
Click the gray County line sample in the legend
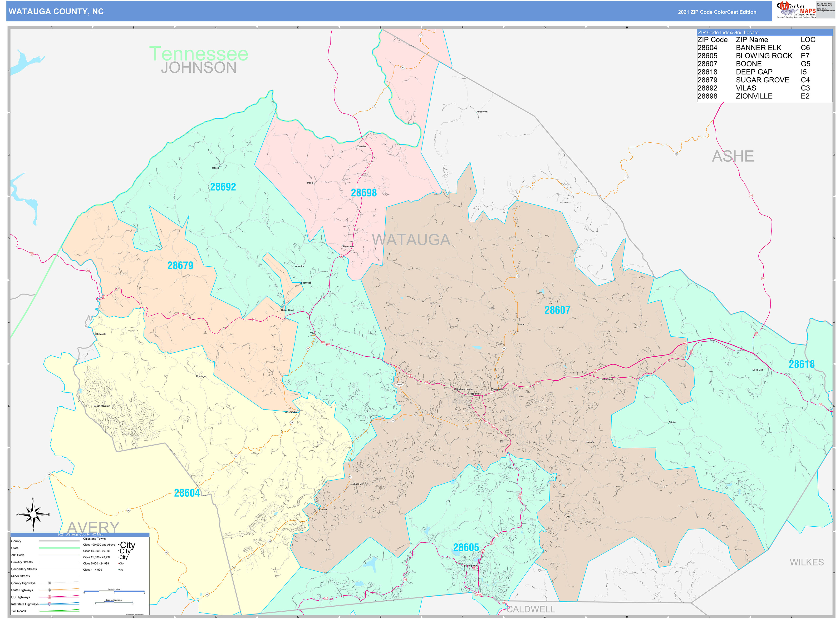pyautogui.click(x=59, y=541)
